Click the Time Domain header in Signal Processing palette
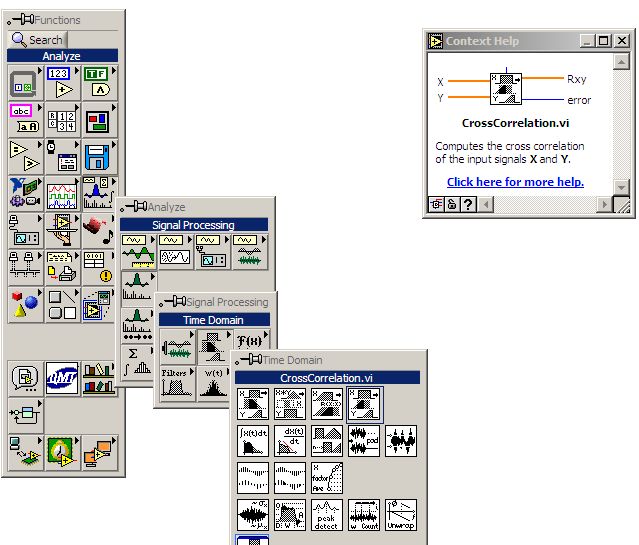This screenshot has width=639, height=545. 214,320
